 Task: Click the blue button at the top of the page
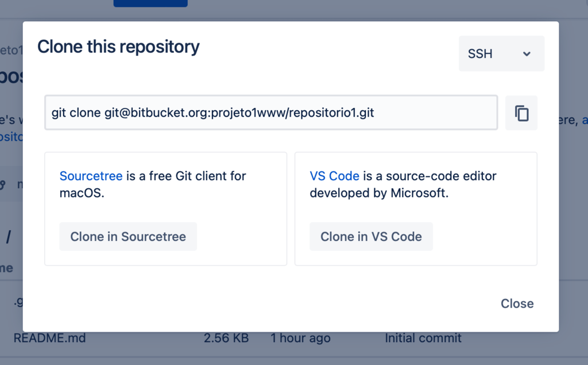click(150, 2)
